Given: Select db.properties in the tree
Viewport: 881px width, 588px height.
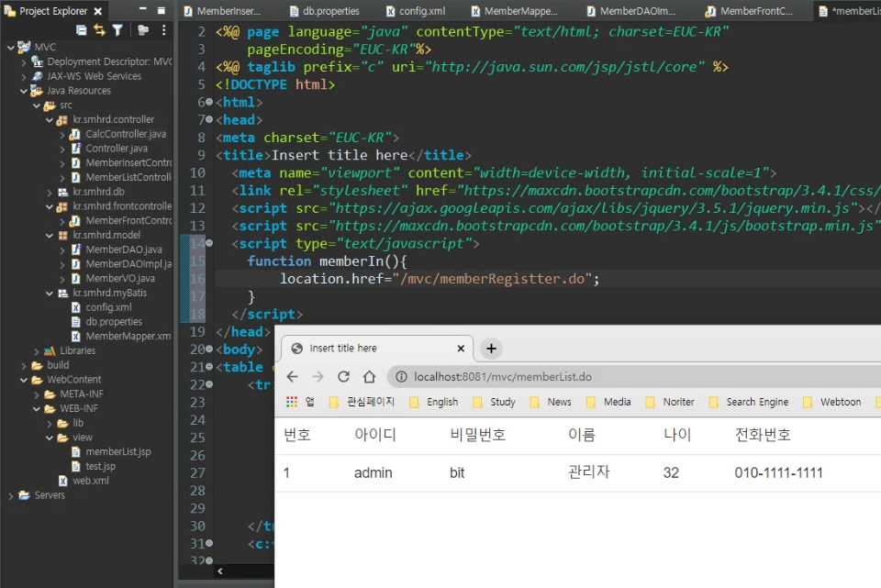Looking at the screenshot, I should (114, 322).
